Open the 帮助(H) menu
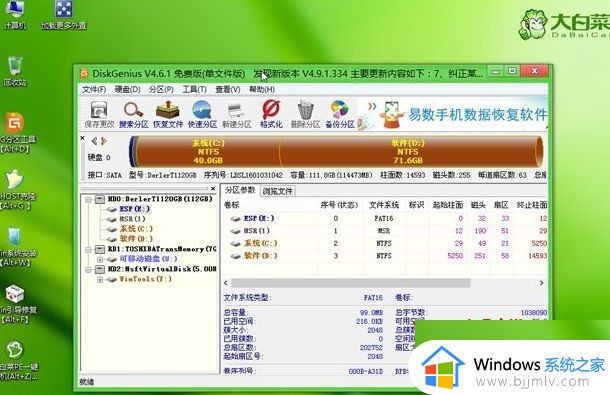Image resolution: width=610 pixels, height=395 pixels. 262,90
